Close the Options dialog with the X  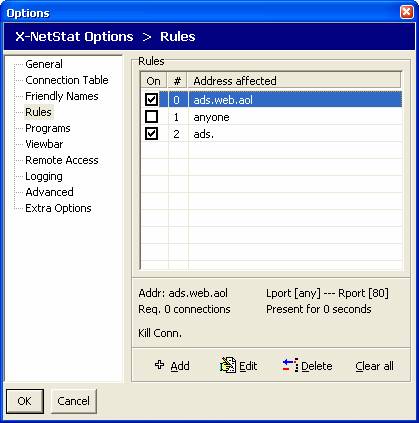point(407,12)
